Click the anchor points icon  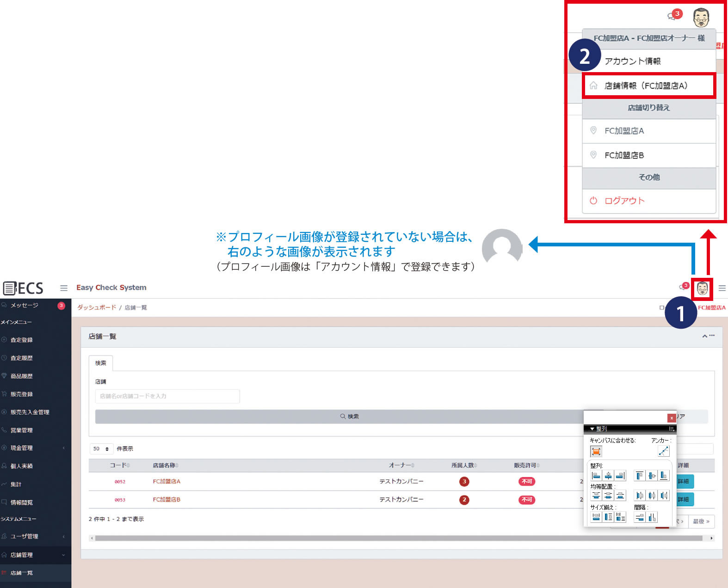pos(663,451)
